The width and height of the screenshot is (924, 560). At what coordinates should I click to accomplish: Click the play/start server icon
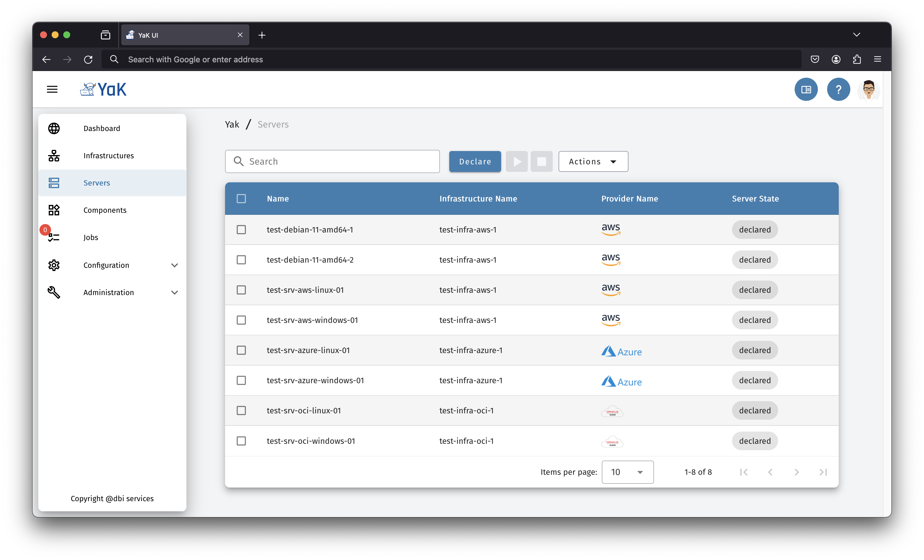(516, 161)
